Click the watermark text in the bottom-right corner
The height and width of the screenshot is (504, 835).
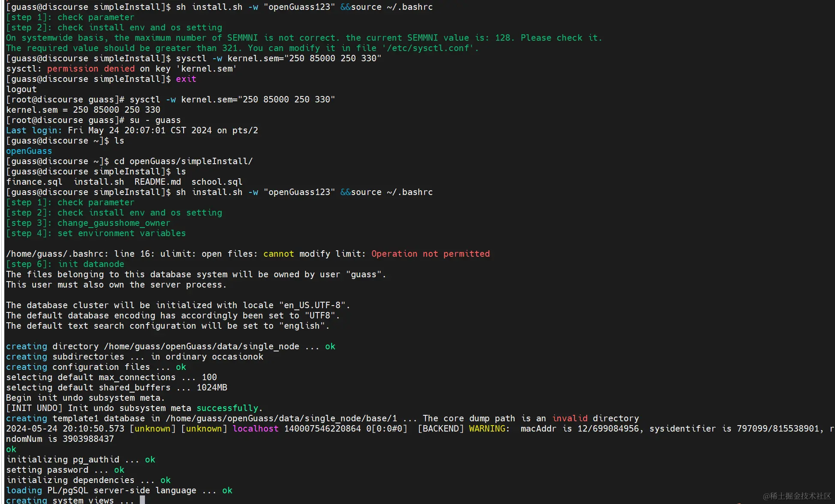[x=796, y=496]
